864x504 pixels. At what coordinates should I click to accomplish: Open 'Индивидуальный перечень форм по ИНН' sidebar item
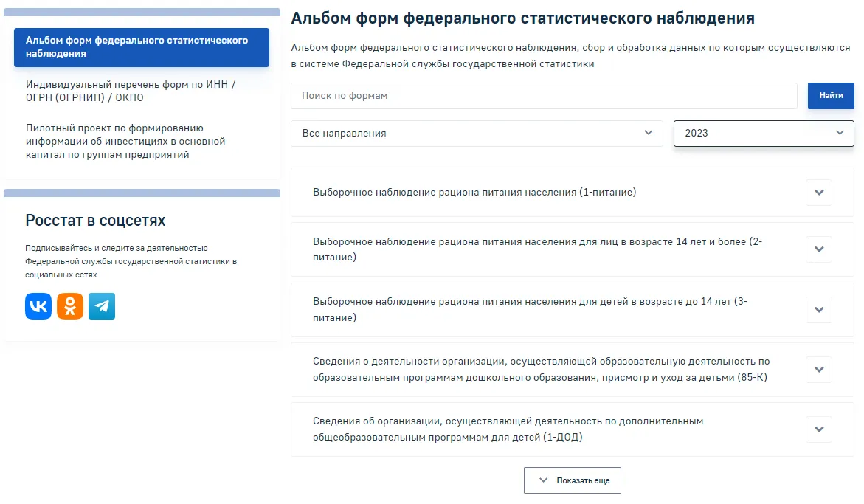[131, 91]
